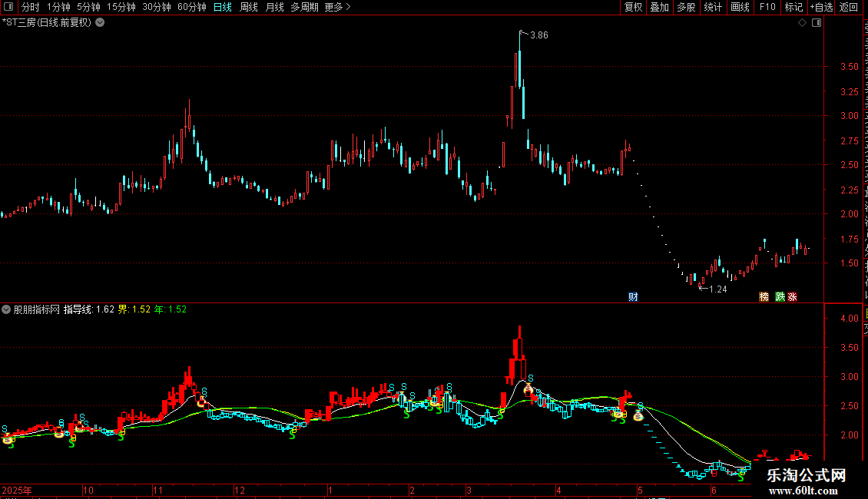The width and height of the screenshot is (868, 499).
Task: Click the 2.00 label on main price axis
Action: (x=849, y=214)
